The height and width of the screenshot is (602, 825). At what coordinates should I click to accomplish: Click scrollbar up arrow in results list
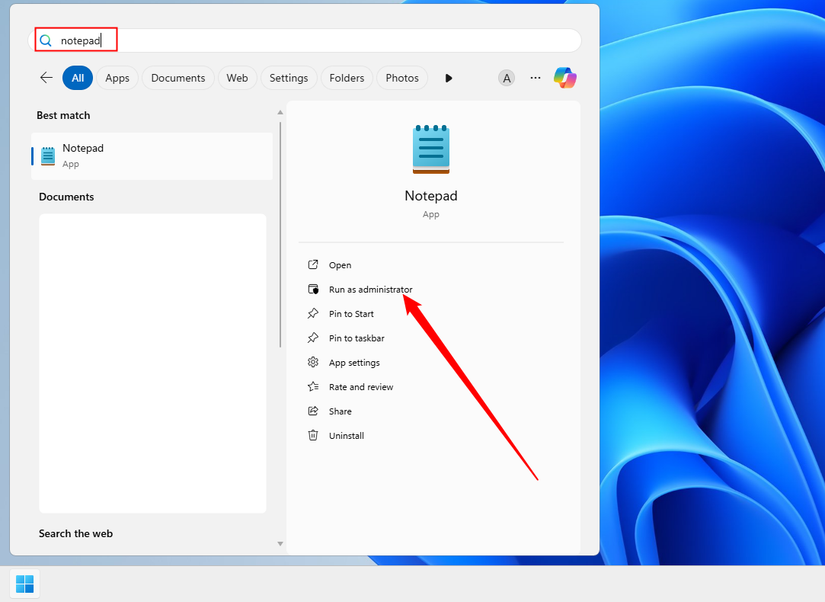coord(280,112)
